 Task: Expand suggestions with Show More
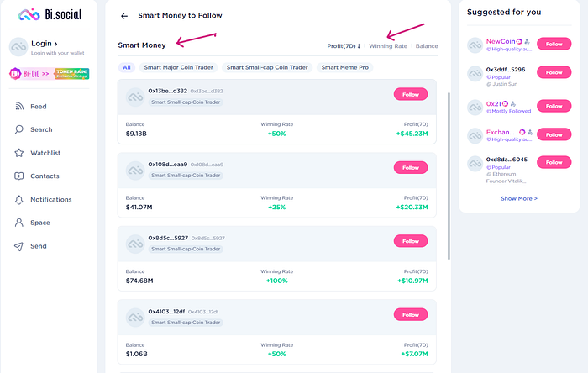click(x=519, y=198)
